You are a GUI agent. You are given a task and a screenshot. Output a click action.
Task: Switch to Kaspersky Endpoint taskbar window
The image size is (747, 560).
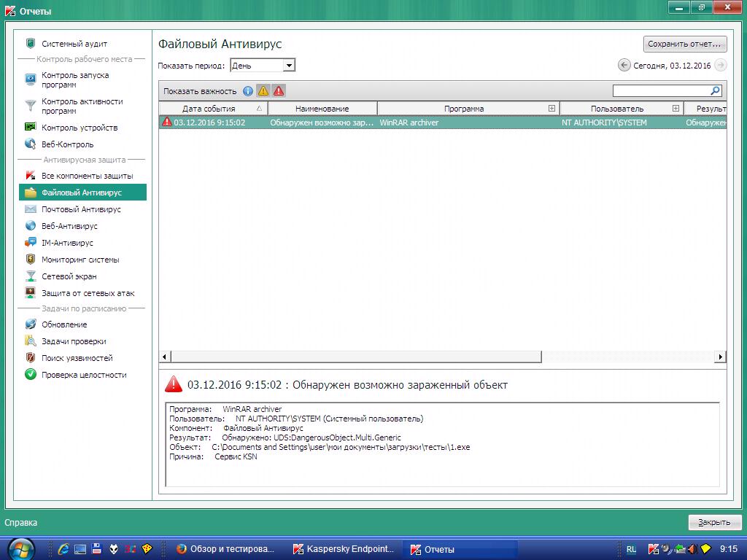344,549
